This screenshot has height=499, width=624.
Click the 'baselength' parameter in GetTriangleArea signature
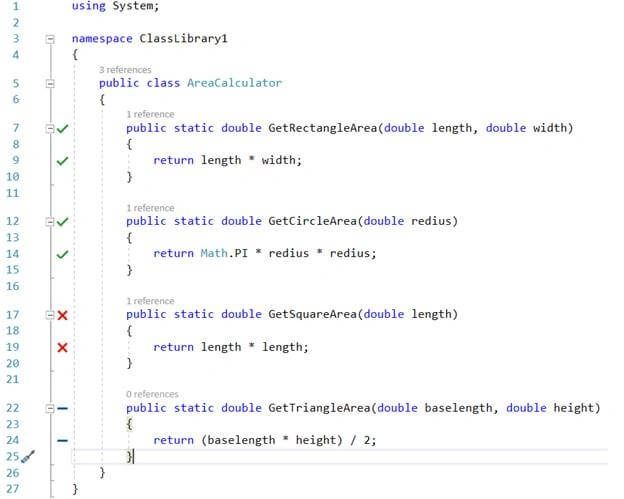[458, 408]
